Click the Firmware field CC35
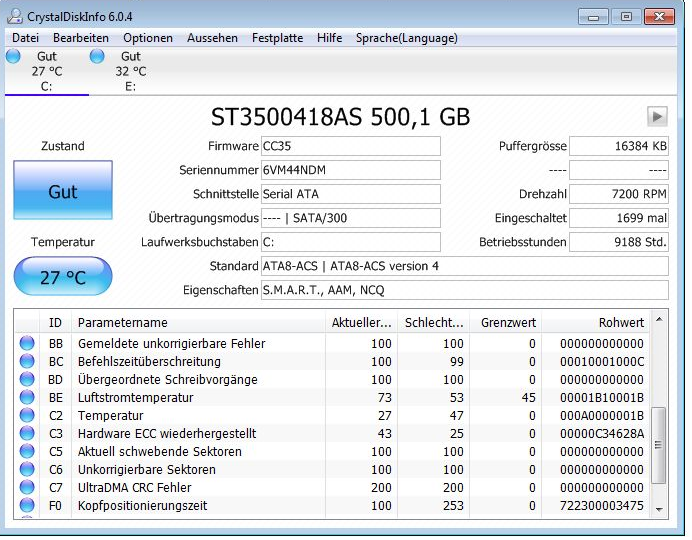The width and height of the screenshot is (692, 540). point(350,146)
